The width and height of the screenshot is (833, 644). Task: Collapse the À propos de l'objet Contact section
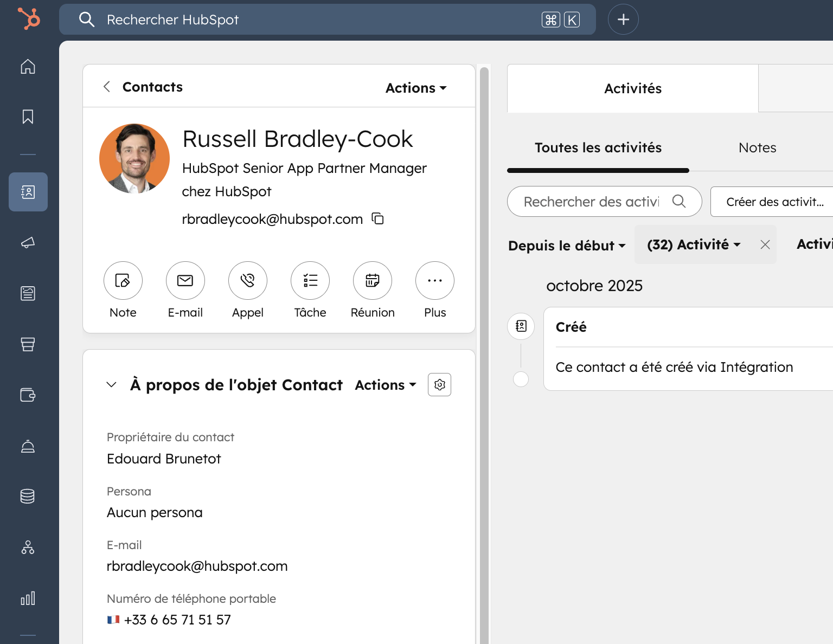111,384
